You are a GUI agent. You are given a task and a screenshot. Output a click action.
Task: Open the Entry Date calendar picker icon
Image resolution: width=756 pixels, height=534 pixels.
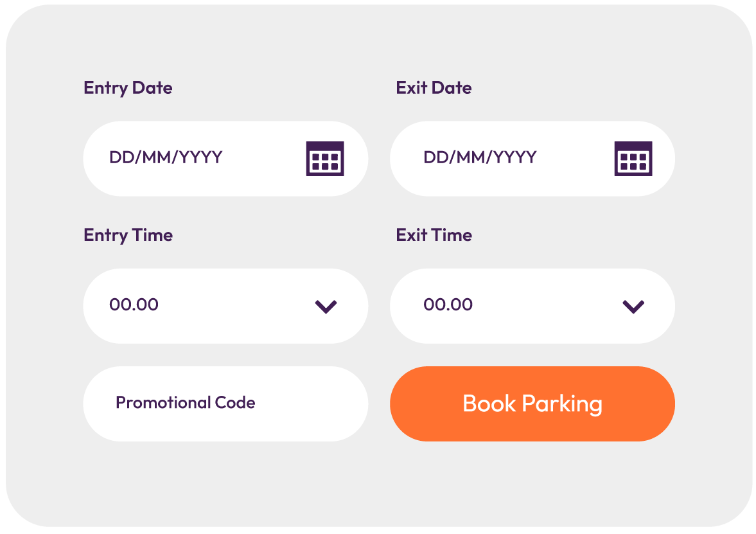coord(325,159)
